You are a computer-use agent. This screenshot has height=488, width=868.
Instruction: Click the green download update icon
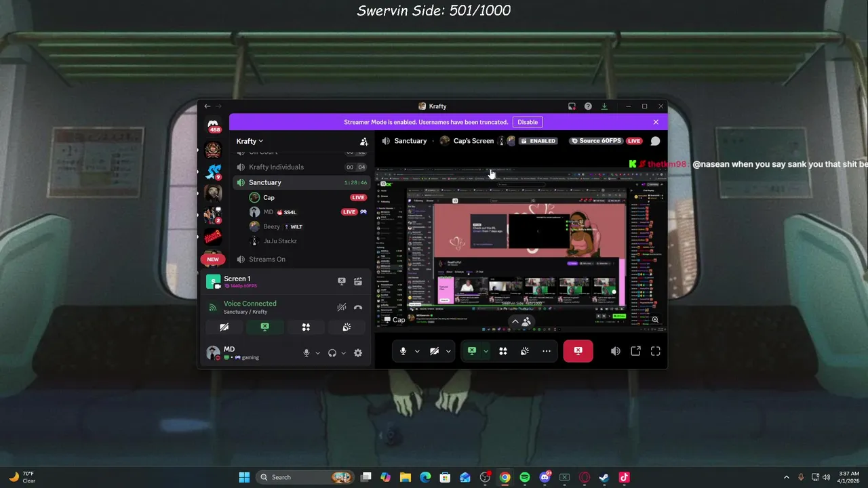tap(604, 106)
